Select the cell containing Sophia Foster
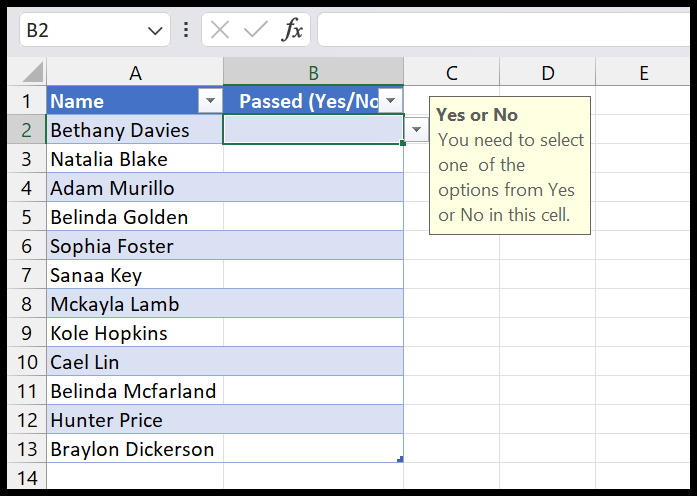 [x=135, y=246]
